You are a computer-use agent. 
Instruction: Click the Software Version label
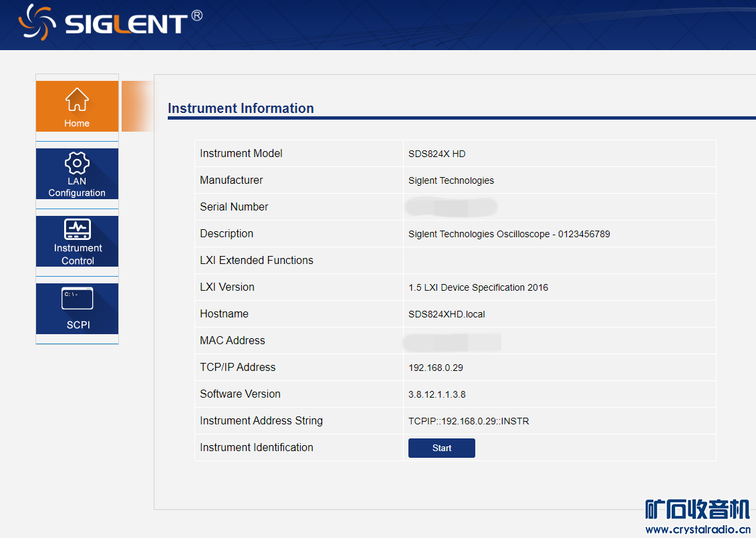(240, 394)
